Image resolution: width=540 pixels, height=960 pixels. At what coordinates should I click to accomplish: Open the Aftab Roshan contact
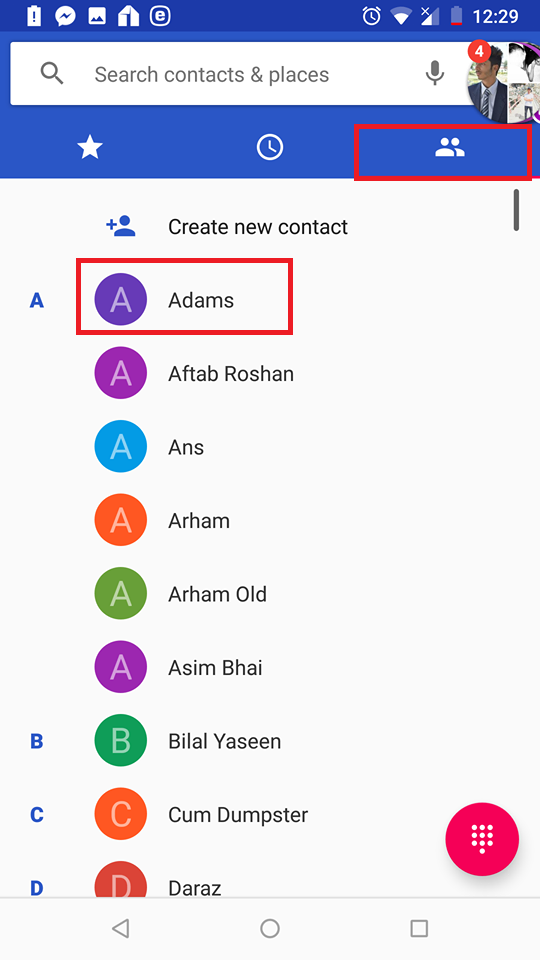pos(270,373)
